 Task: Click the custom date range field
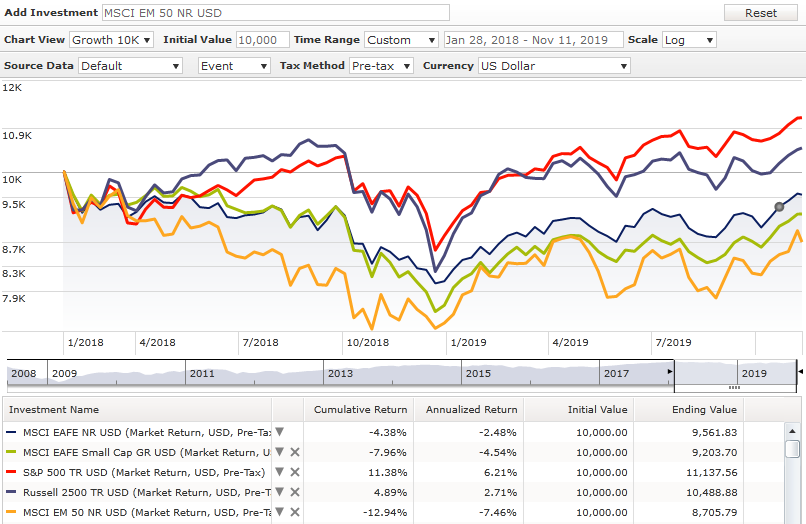533,40
